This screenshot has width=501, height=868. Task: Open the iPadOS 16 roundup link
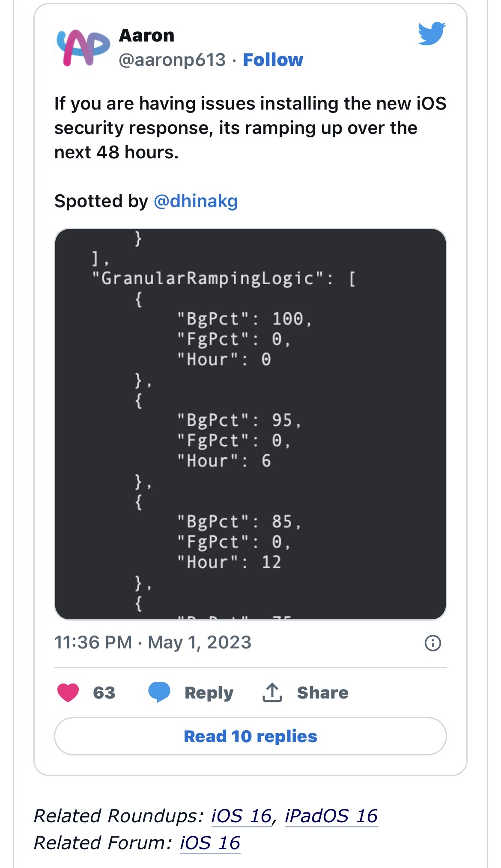[x=331, y=816]
